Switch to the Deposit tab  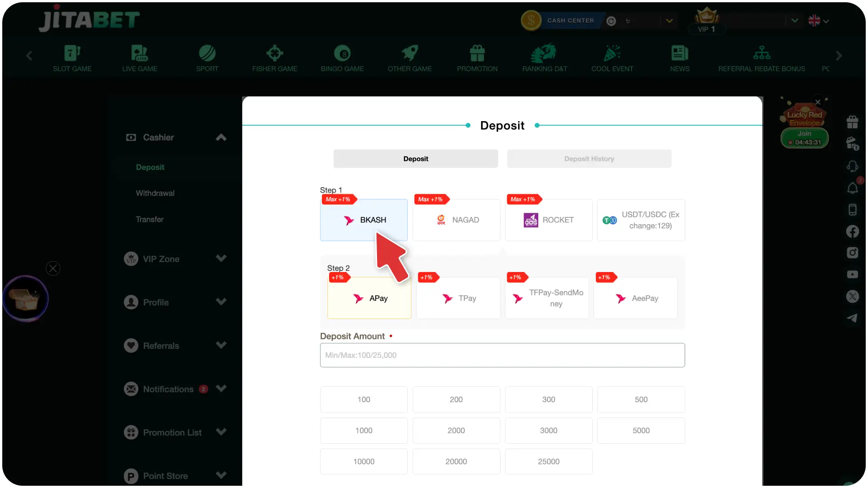[415, 159]
